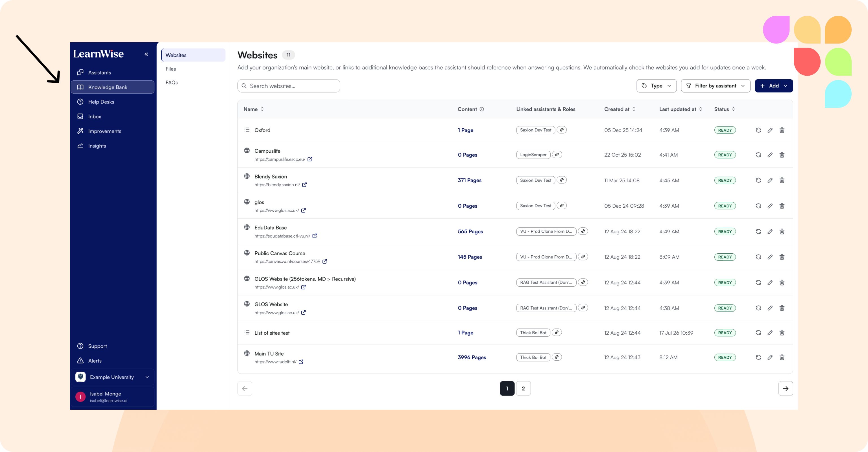Click link icon beside Main TU Site's Thick Boi Bot
868x452 pixels.
point(557,357)
